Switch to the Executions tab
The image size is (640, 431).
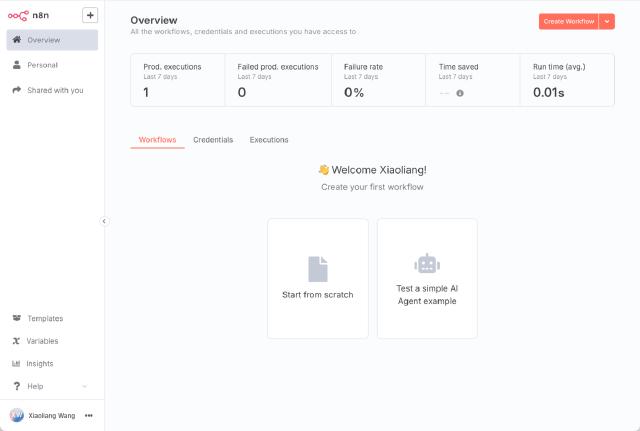pos(269,140)
